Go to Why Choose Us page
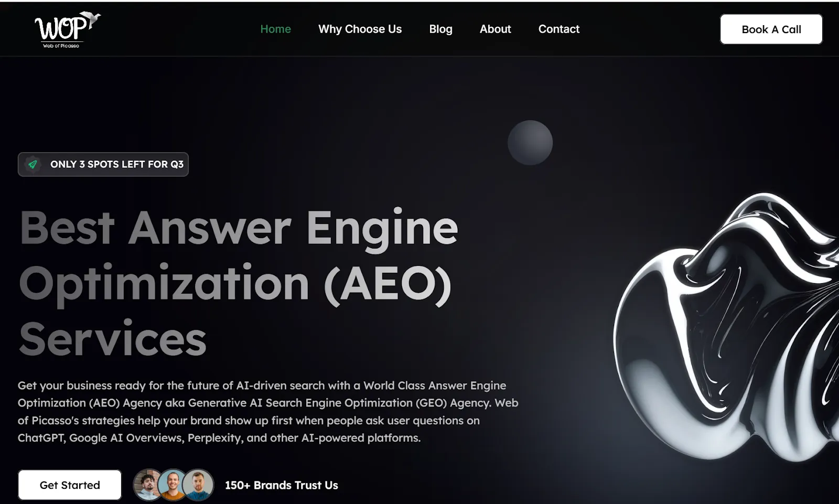This screenshot has height=504, width=839. click(360, 29)
